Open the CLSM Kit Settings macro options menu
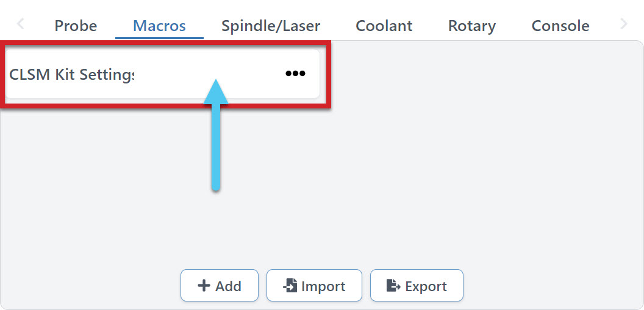The height and width of the screenshot is (310, 644). click(x=295, y=74)
